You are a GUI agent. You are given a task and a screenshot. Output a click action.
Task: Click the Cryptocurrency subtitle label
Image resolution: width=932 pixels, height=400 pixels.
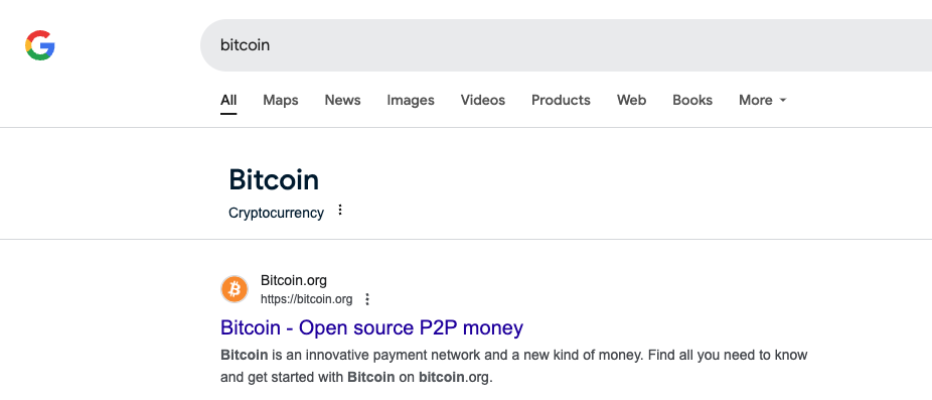276,213
